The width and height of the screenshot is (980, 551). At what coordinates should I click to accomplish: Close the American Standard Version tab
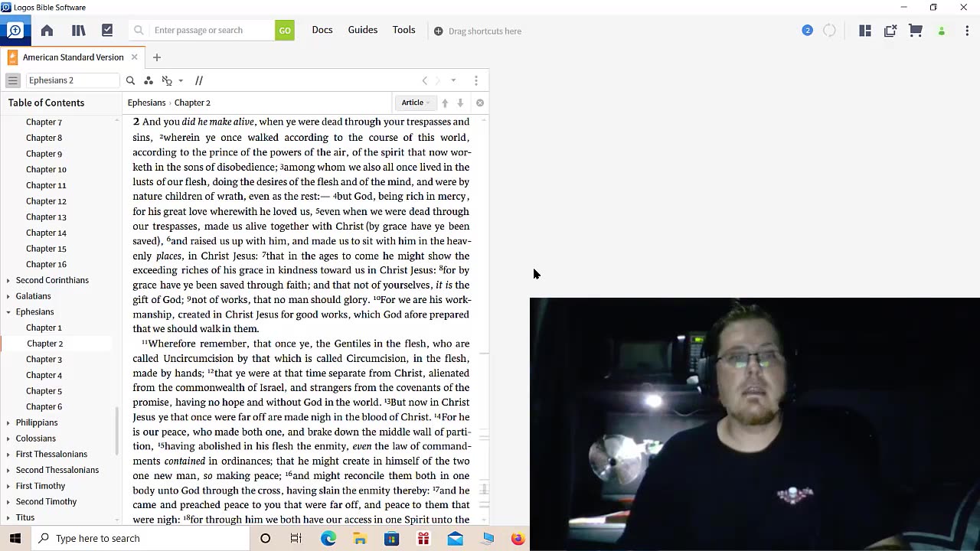[134, 57]
